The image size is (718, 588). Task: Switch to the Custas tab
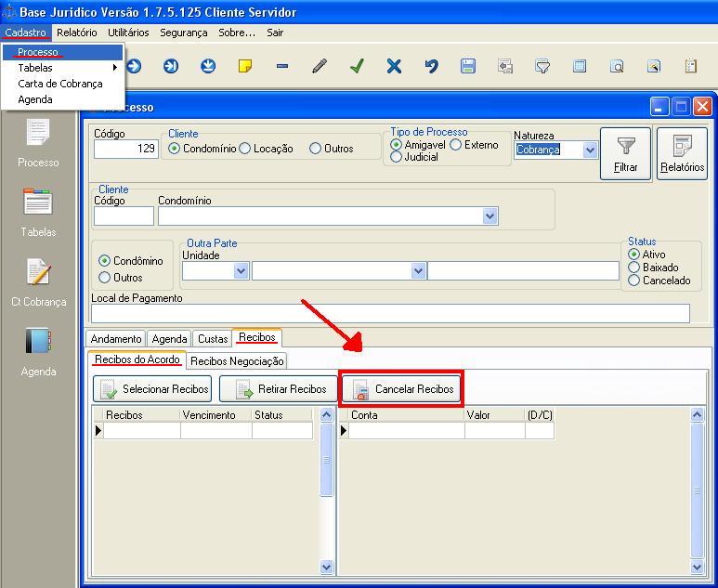tap(212, 339)
